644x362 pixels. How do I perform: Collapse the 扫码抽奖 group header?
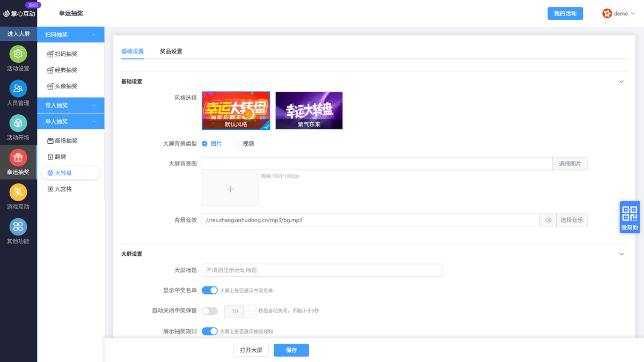70,35
